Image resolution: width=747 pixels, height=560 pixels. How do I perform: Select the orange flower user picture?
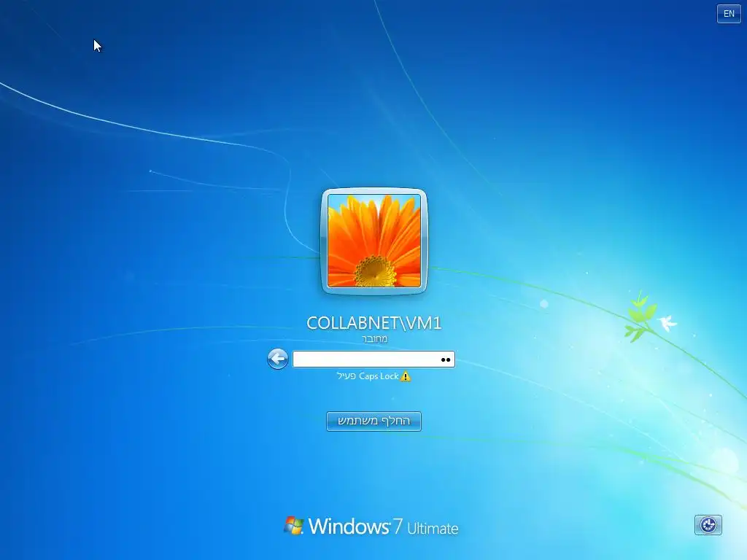[x=374, y=241]
